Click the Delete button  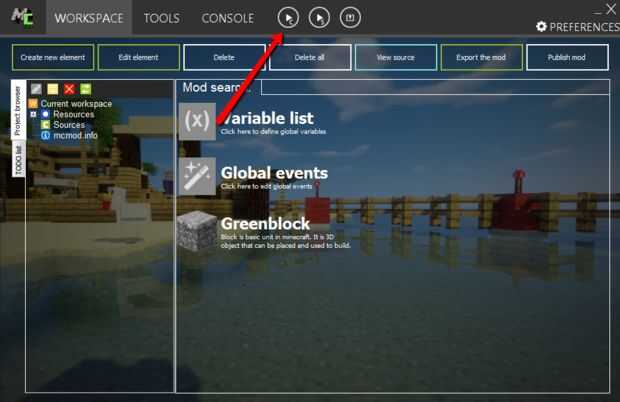point(224,58)
